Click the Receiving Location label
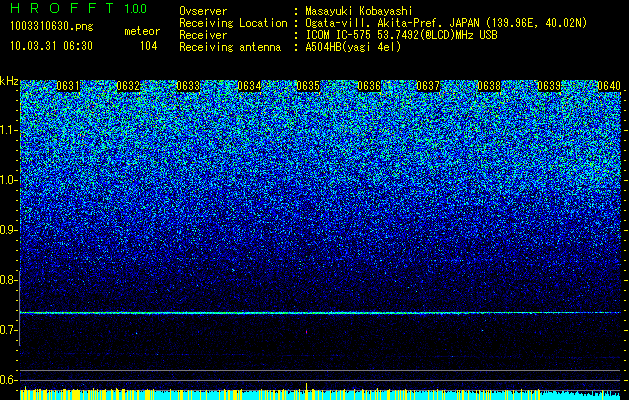Viewport: 629px width, 400px height. pyautogui.click(x=233, y=23)
